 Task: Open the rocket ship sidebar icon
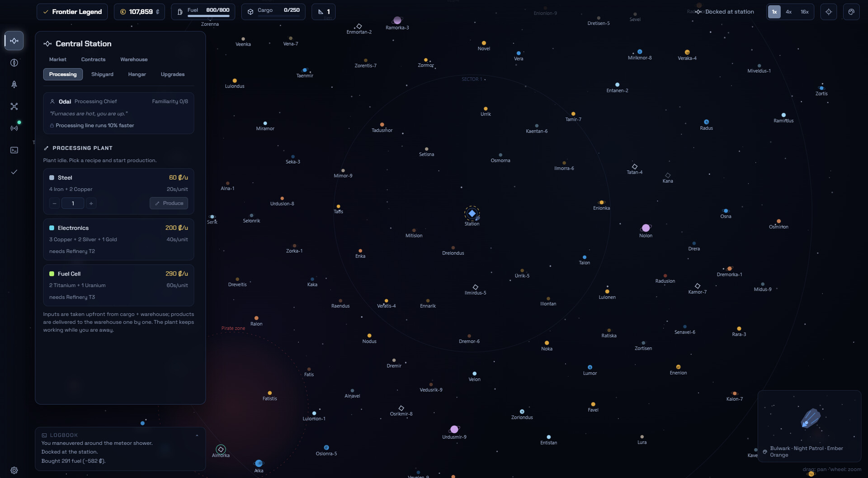[x=14, y=85]
